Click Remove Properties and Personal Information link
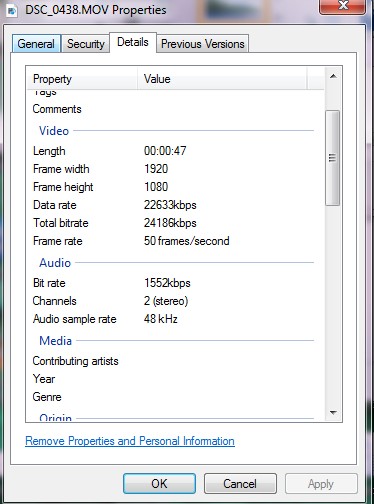Image resolution: width=374 pixels, height=504 pixels. pos(130,441)
